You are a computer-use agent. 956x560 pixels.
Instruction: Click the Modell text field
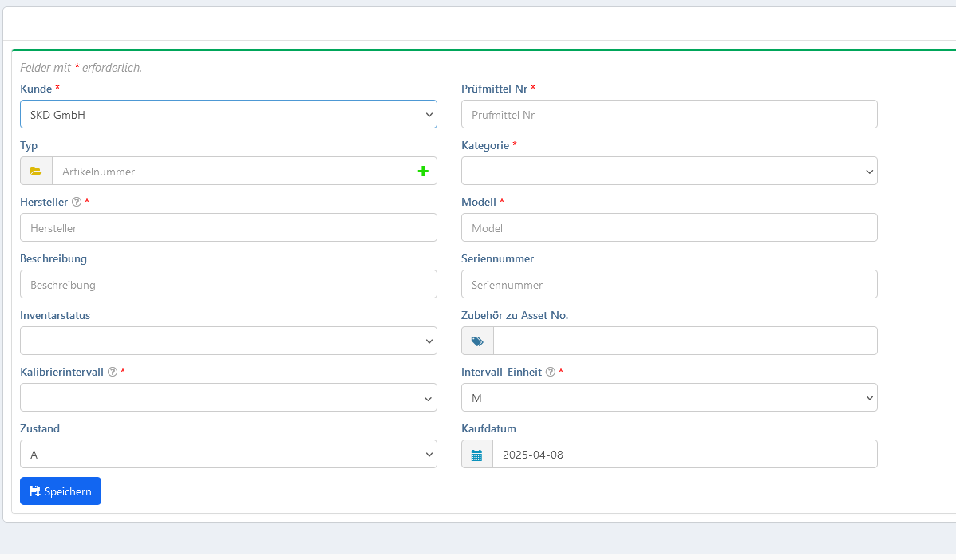(669, 227)
